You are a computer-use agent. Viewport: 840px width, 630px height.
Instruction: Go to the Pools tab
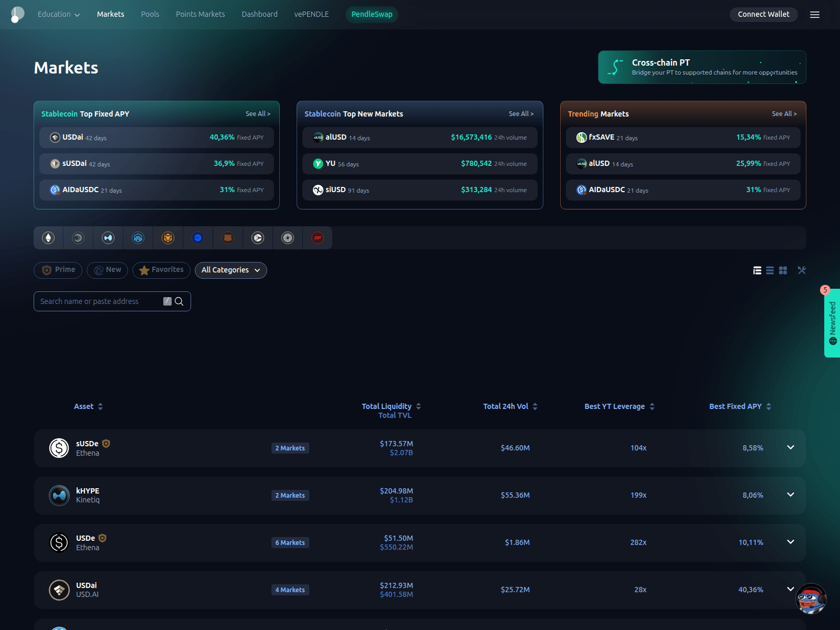(150, 14)
